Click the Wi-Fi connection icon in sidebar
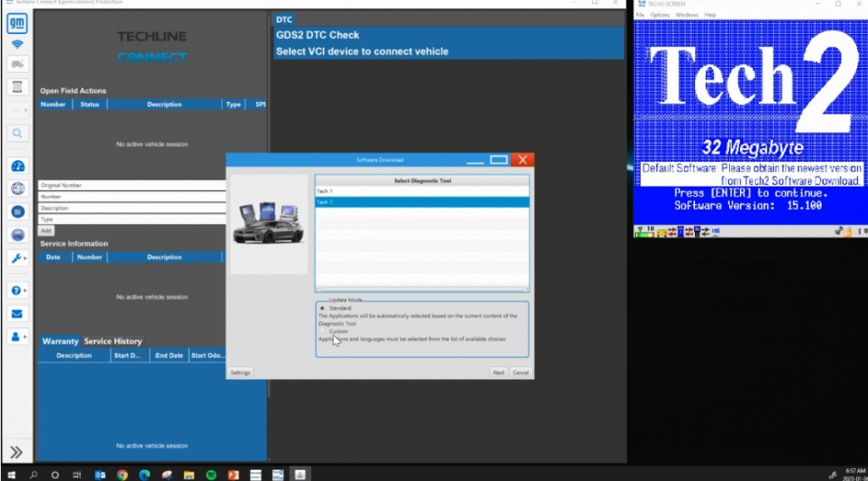The width and height of the screenshot is (868, 481). pos(17,44)
